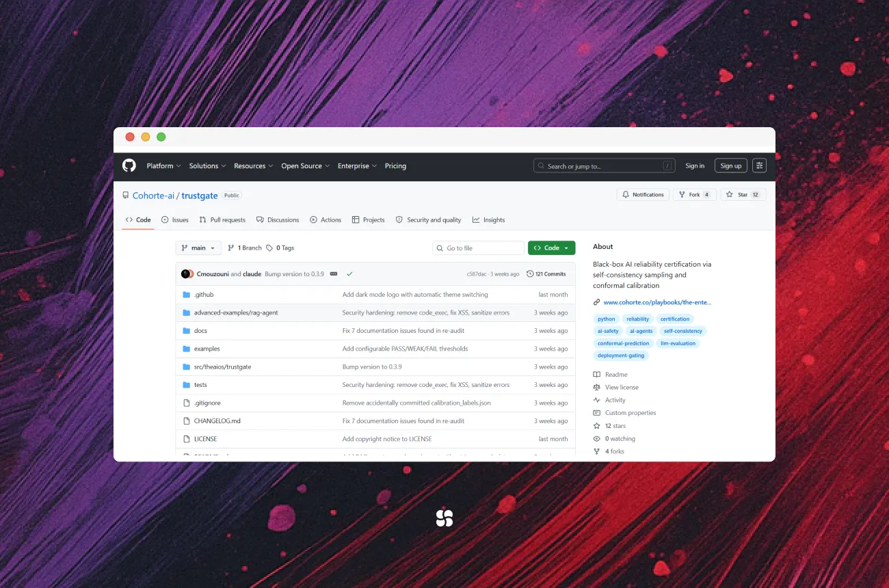Viewport: 889px width, 588px height.
Task: Click the conformal-prediction topic tag
Action: (624, 343)
